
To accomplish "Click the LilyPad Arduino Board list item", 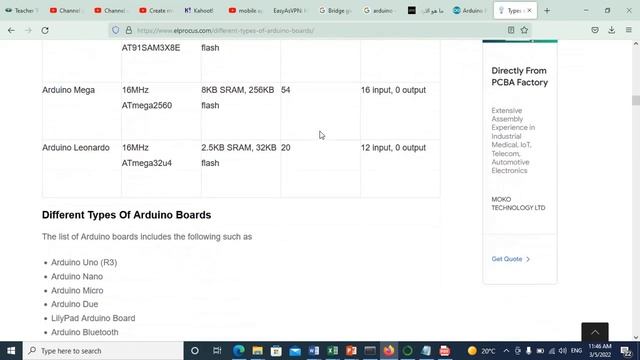I will 93,318.
